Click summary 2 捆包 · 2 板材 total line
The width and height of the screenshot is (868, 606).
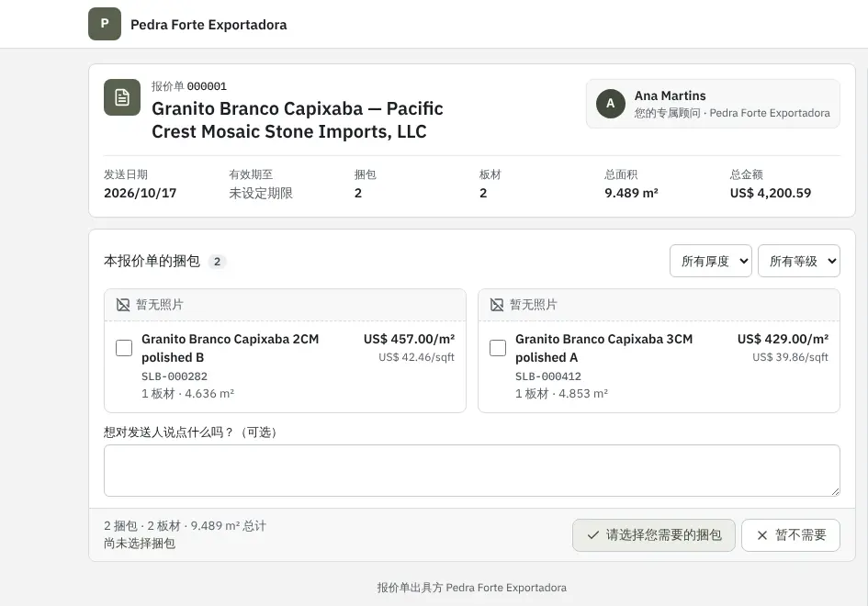pos(185,526)
